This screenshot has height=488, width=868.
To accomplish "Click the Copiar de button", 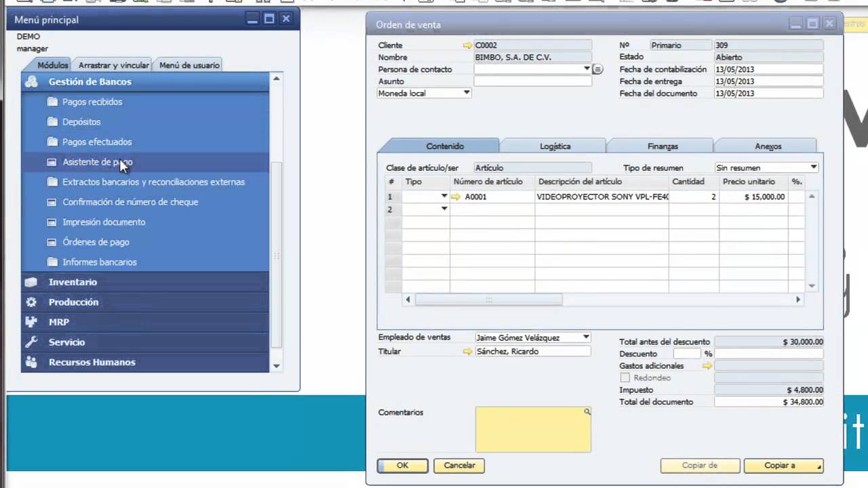I will pyautogui.click(x=700, y=466).
